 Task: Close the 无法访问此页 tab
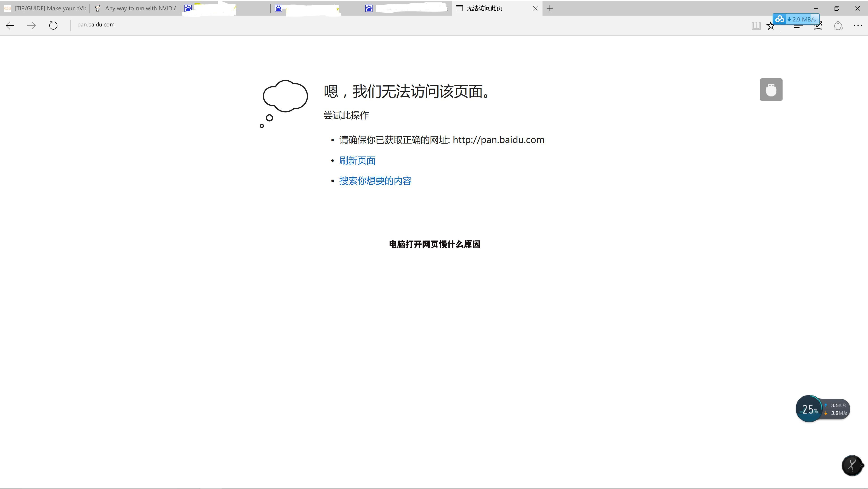click(535, 8)
